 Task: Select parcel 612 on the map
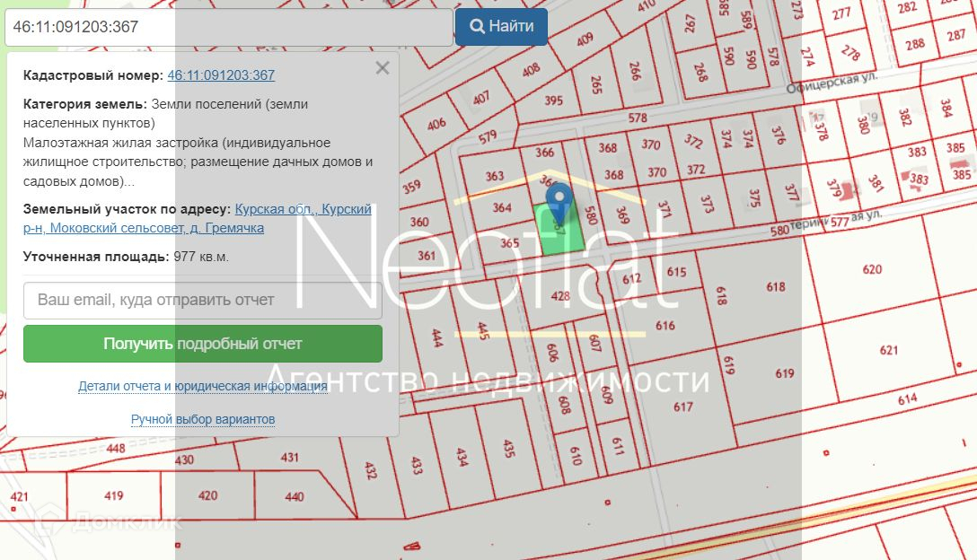point(631,278)
